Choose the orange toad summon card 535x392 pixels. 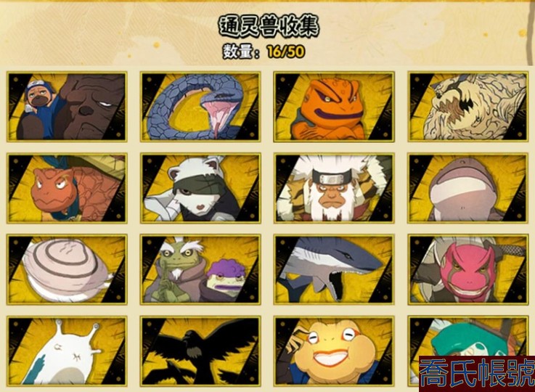coord(334,107)
